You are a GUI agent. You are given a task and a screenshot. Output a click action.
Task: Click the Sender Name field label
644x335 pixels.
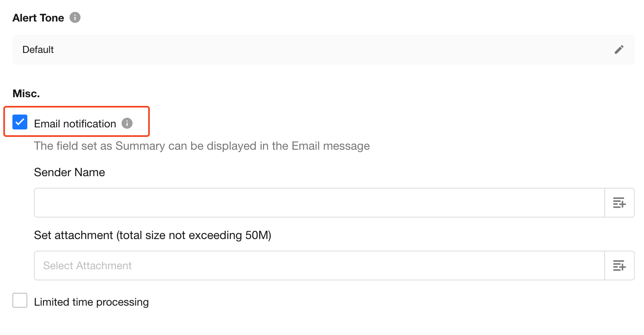[x=70, y=172]
